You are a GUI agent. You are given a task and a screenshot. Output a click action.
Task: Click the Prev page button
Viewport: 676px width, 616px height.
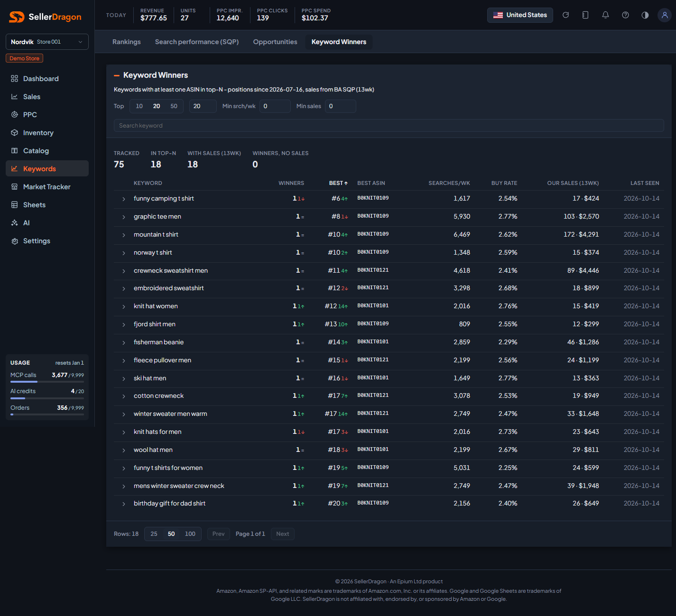click(x=219, y=534)
